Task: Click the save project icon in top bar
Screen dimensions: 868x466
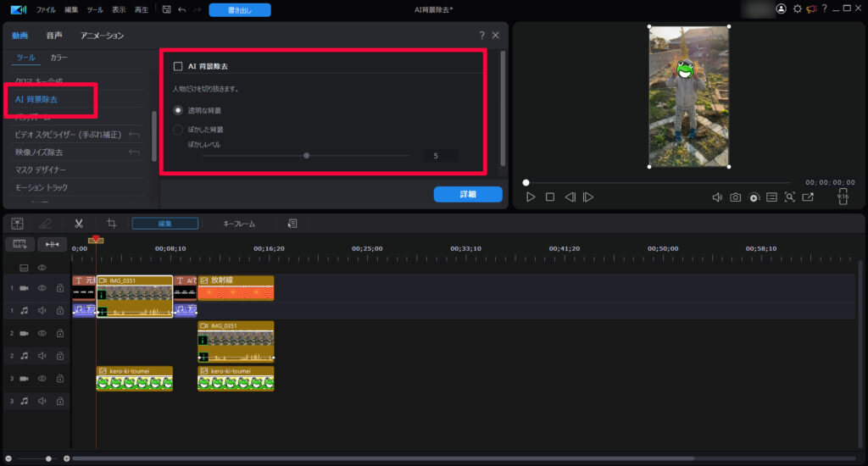Action: coord(167,9)
